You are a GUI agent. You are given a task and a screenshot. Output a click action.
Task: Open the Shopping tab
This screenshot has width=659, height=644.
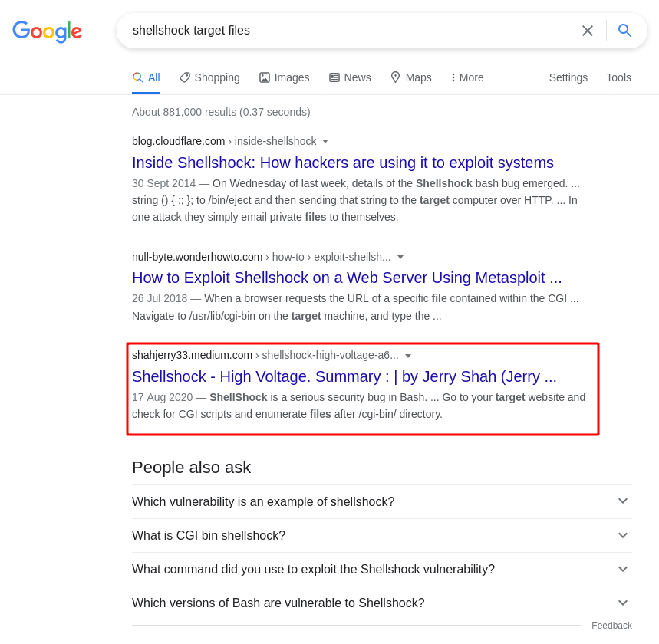[x=209, y=77]
